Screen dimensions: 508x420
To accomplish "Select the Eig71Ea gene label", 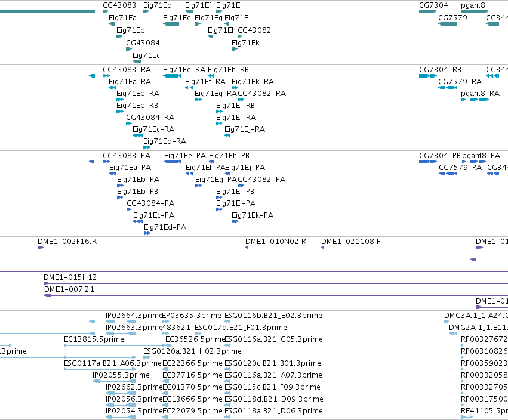I will pyautogui.click(x=122, y=18).
